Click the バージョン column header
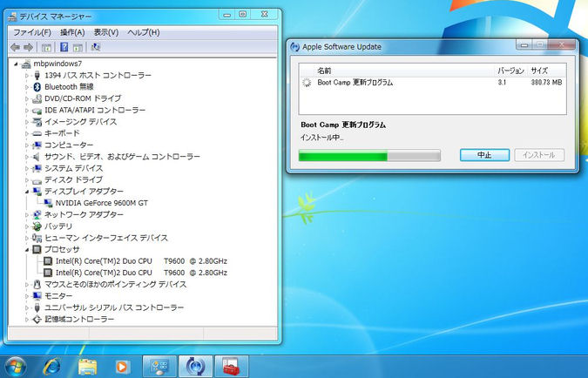Screen dimensions: 588x378 510,71
